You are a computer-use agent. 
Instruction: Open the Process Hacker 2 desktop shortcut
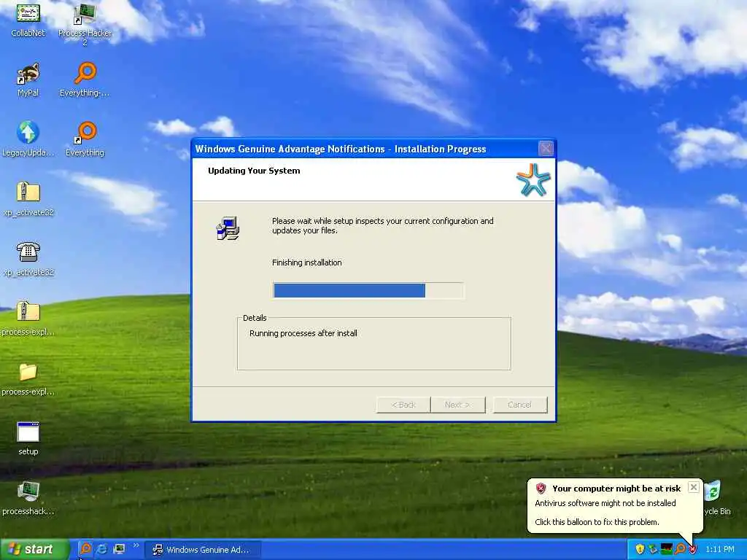(85, 24)
